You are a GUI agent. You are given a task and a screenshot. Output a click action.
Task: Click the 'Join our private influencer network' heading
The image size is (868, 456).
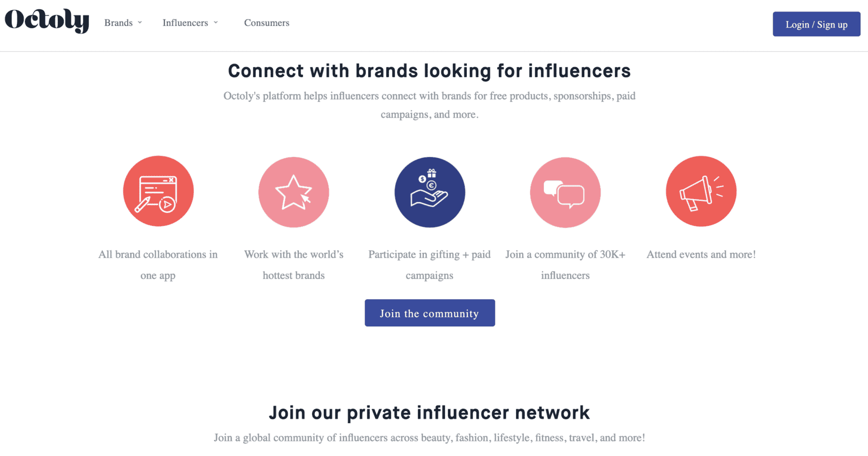click(x=429, y=412)
